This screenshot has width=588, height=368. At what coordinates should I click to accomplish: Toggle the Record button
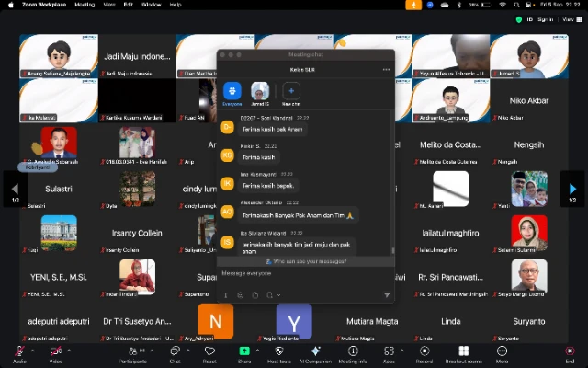424,351
